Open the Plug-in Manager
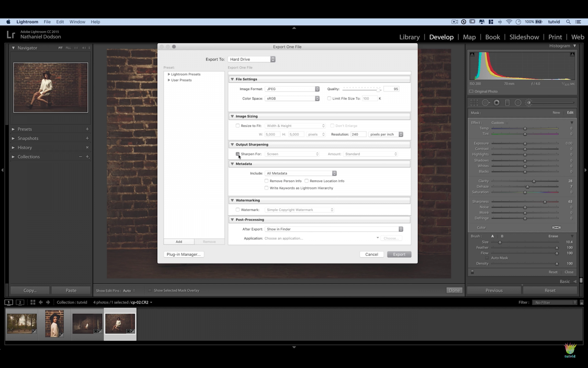 183,254
